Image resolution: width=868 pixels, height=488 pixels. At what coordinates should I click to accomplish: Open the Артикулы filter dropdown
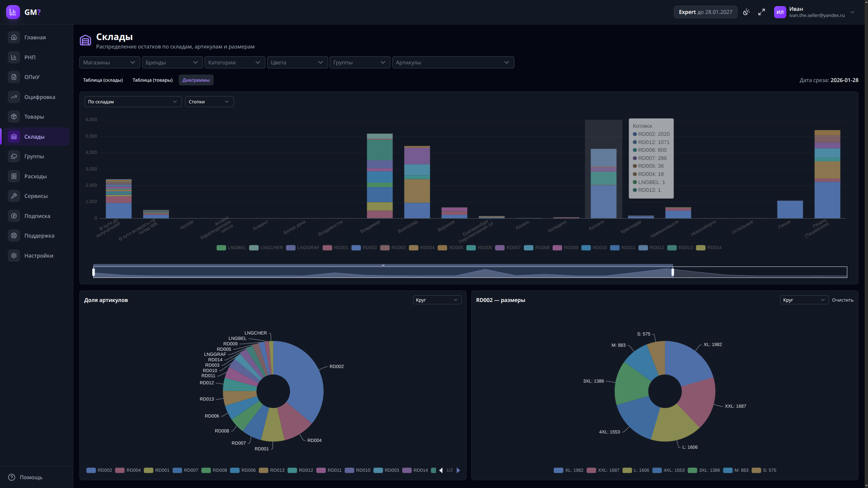click(x=453, y=62)
